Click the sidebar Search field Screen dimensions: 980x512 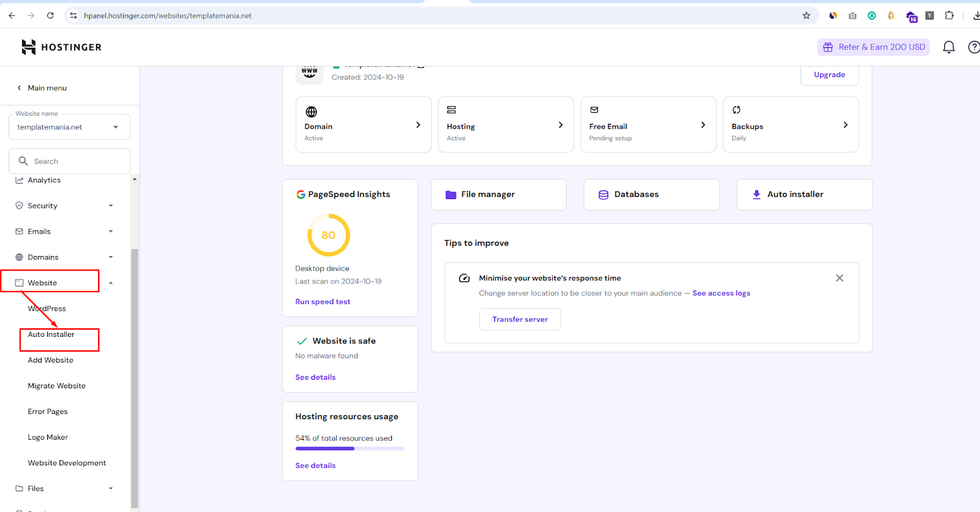[x=69, y=161]
